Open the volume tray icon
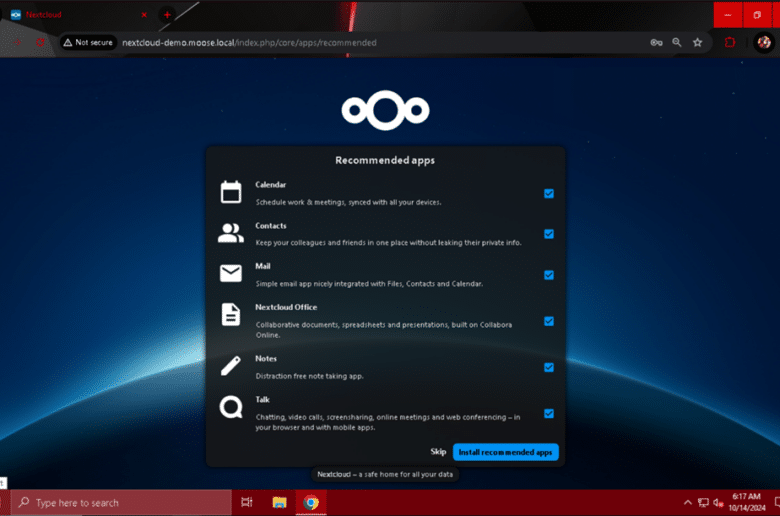Viewport: 780px width, 516px height. tap(718, 503)
